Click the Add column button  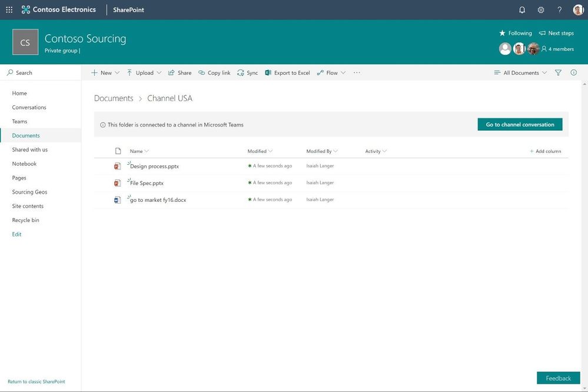pyautogui.click(x=546, y=151)
